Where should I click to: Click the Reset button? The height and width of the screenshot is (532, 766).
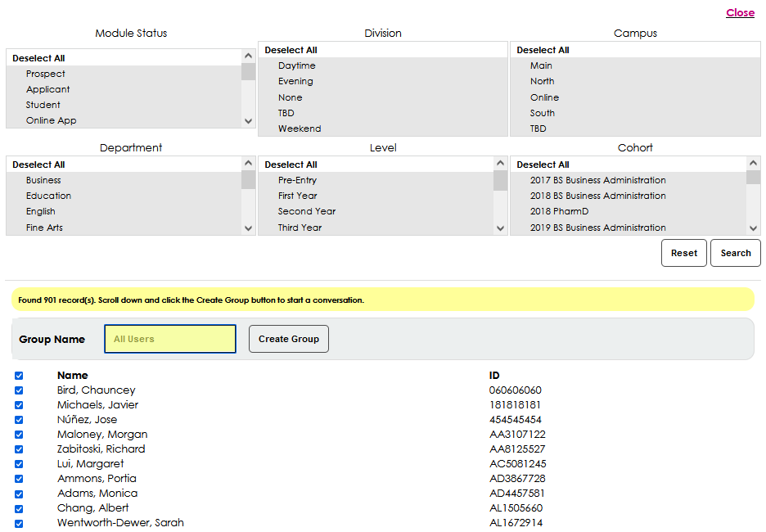[683, 253]
